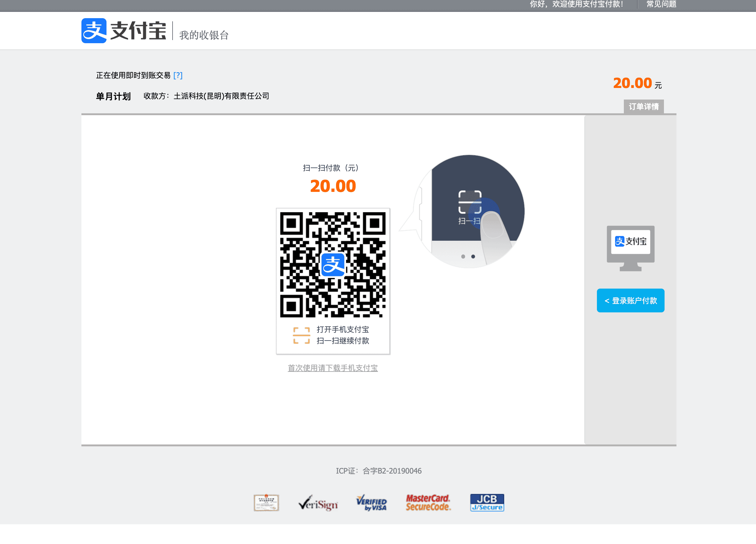Click the payee name 土派科技(昆明)有限责任公司
The image size is (756, 544).
[x=221, y=96]
